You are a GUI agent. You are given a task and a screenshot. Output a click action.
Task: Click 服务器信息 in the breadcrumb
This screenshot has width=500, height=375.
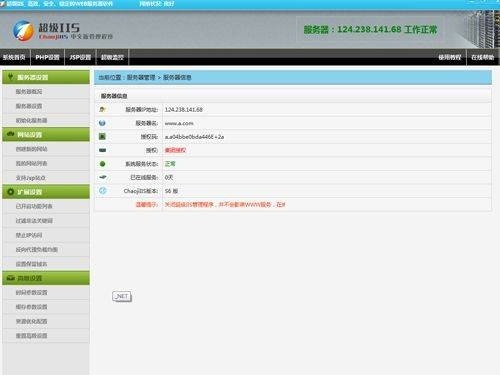pyautogui.click(x=177, y=77)
